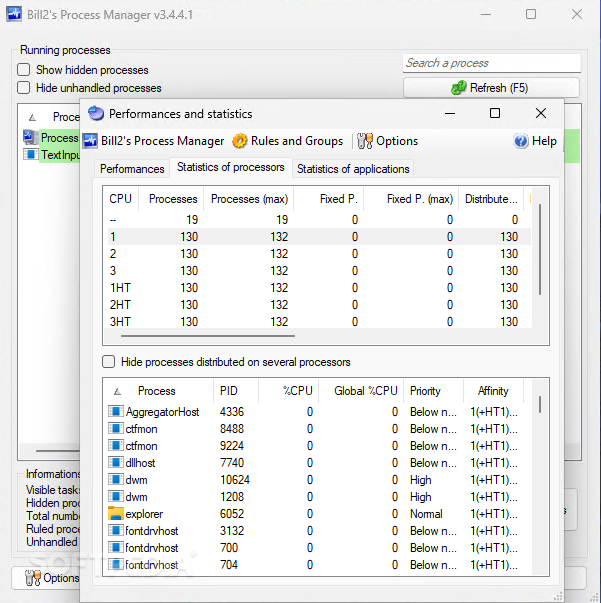Click the TextInpu row icon in the main window
This screenshot has width=601, height=603.
[30, 155]
